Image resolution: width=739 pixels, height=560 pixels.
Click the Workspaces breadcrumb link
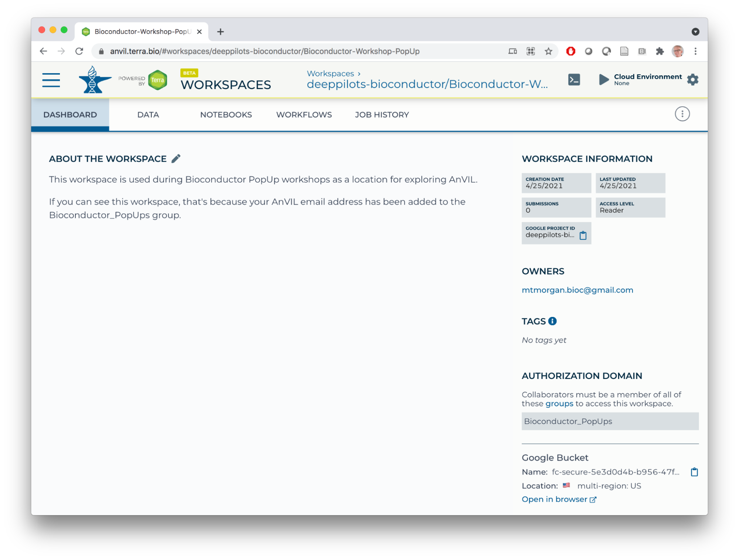point(330,74)
